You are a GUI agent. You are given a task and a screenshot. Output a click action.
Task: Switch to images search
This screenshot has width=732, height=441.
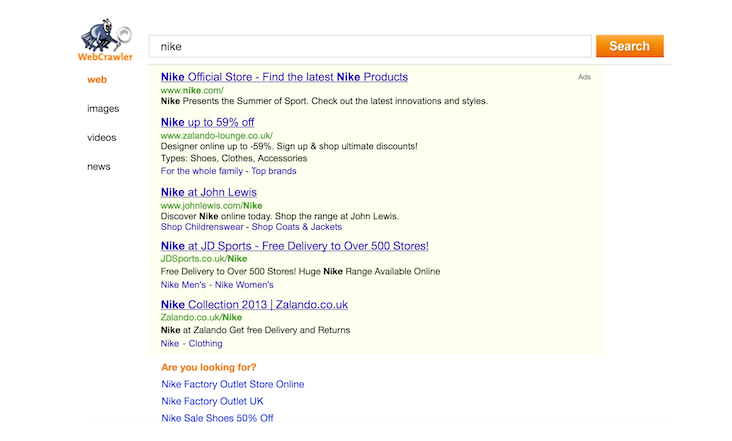[x=103, y=109]
